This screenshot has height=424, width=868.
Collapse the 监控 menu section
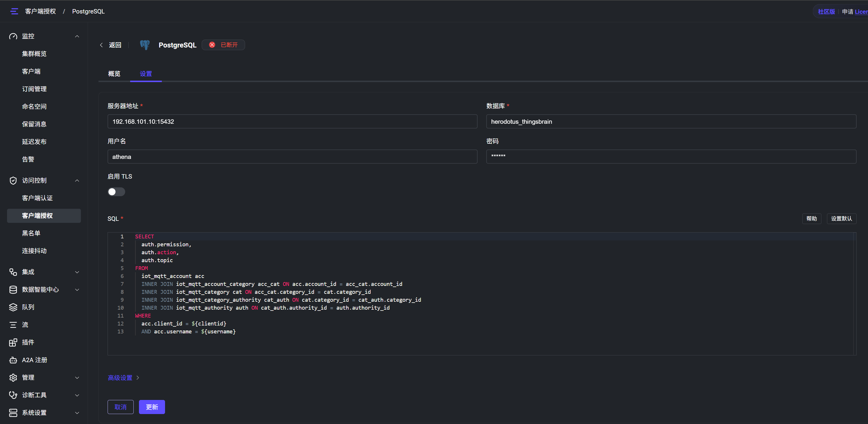(x=77, y=36)
